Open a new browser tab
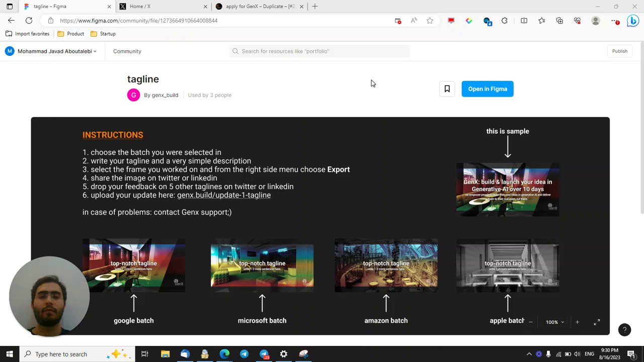Screen dimensions: 644x362 (x=315, y=7)
